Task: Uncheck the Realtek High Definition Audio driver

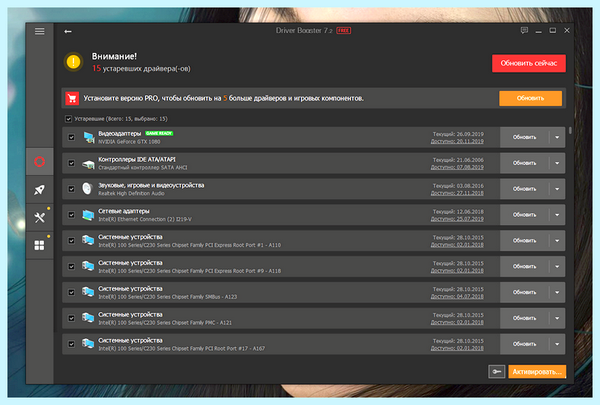Action: pos(72,189)
